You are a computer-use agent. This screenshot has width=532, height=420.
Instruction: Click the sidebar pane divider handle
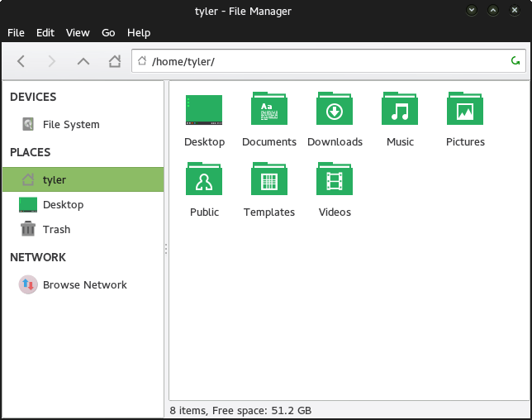click(166, 249)
